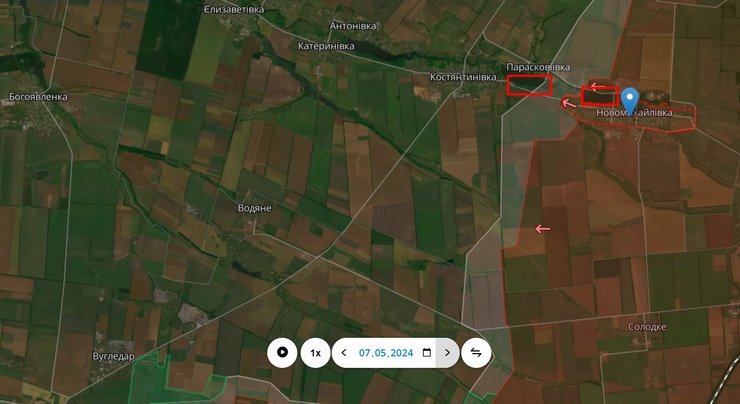Screen dimensions: 740x404
Task: Click the 07.05.2024 date field
Action: point(386,353)
